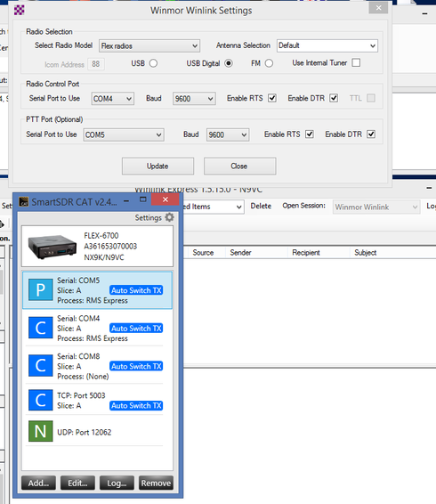Open Antenna Selection dropdown
Image resolution: width=436 pixels, height=504 pixels.
point(327,45)
